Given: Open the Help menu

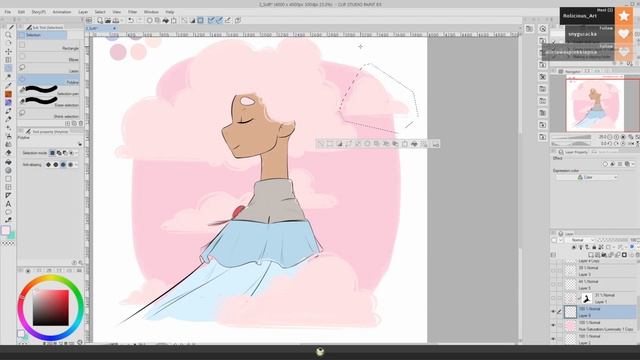Looking at the screenshot, I should 170,12.
